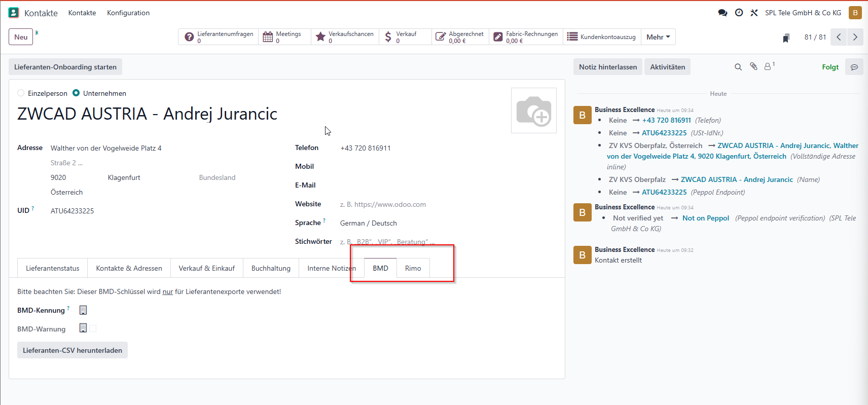Image resolution: width=868 pixels, height=405 pixels.
Task: Click phone link +43 720 816911 in chatter
Action: point(667,120)
